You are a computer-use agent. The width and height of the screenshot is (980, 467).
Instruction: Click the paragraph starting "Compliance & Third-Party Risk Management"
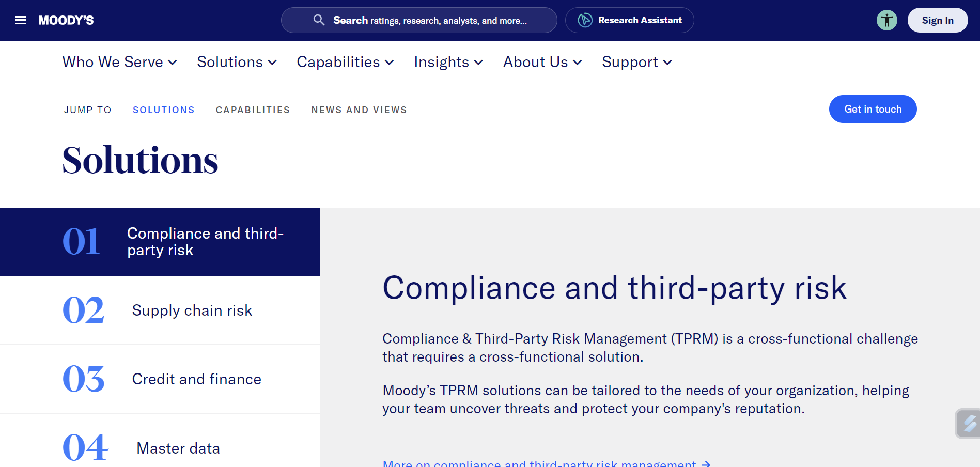(x=650, y=348)
